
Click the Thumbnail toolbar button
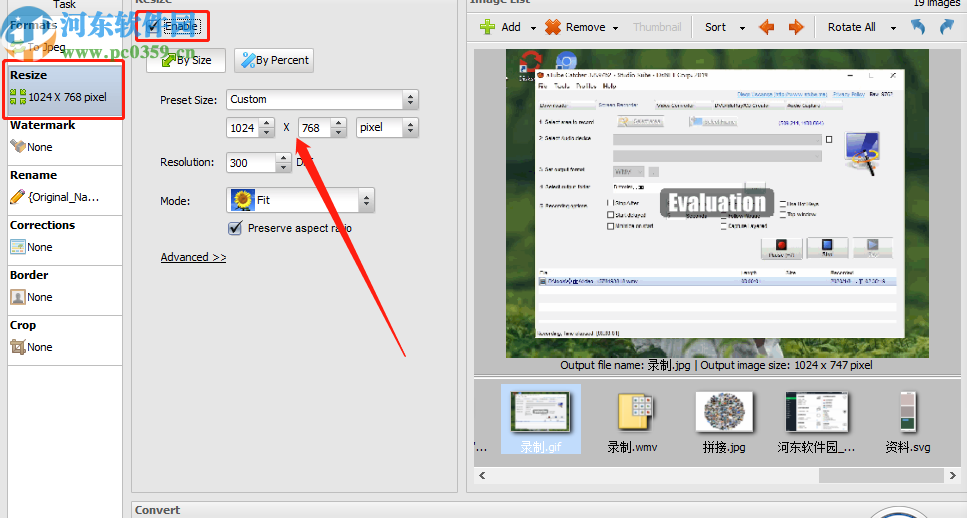[657, 27]
